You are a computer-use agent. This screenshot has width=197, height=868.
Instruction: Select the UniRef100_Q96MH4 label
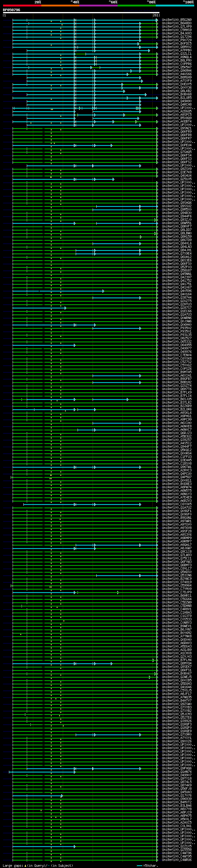177,71
